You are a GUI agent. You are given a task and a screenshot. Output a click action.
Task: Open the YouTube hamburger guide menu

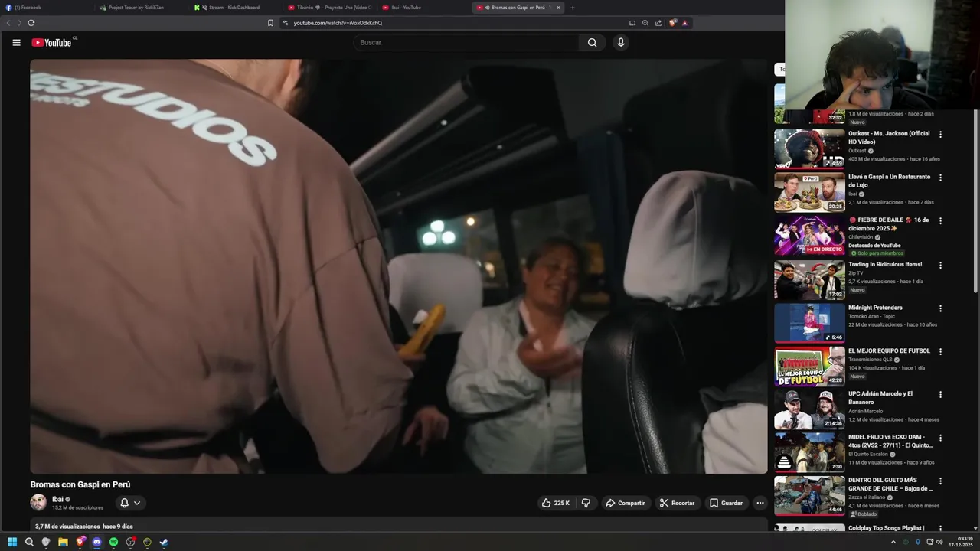[x=16, y=43]
